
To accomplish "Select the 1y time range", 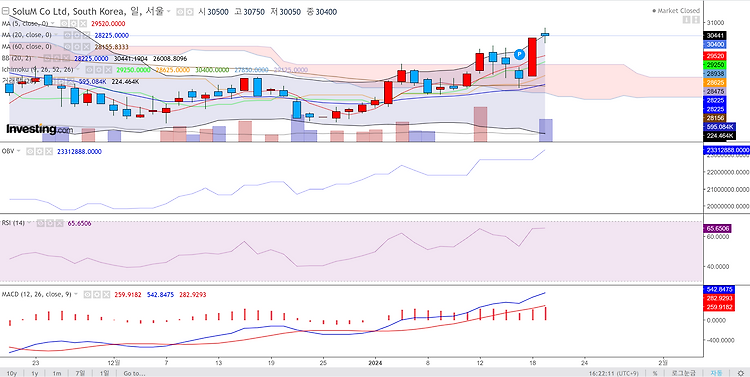I will point(35,373).
